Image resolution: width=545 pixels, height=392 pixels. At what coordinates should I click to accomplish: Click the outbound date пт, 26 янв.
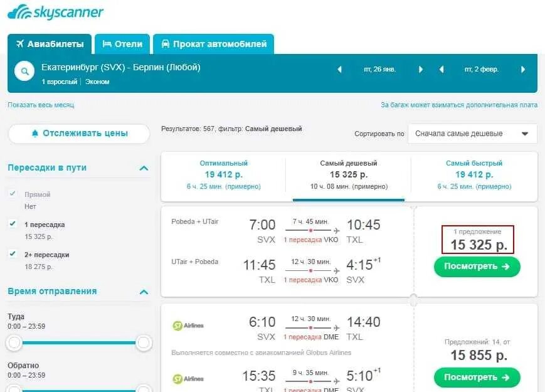tap(380, 70)
